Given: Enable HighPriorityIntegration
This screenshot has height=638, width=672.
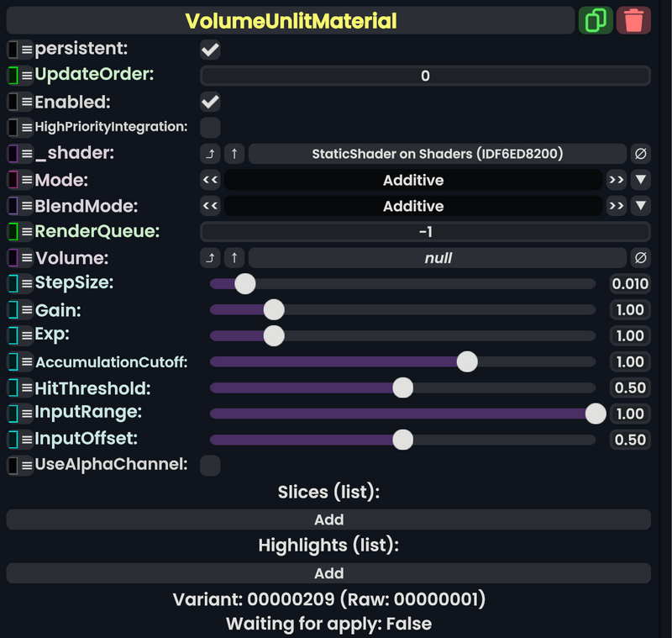Looking at the screenshot, I should (209, 127).
